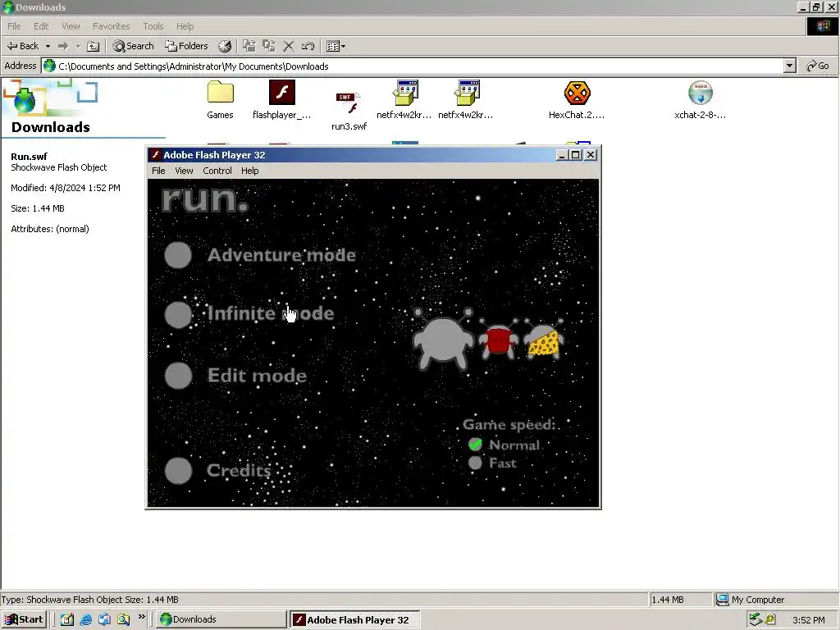
Task: Click the Go button
Action: (x=818, y=66)
